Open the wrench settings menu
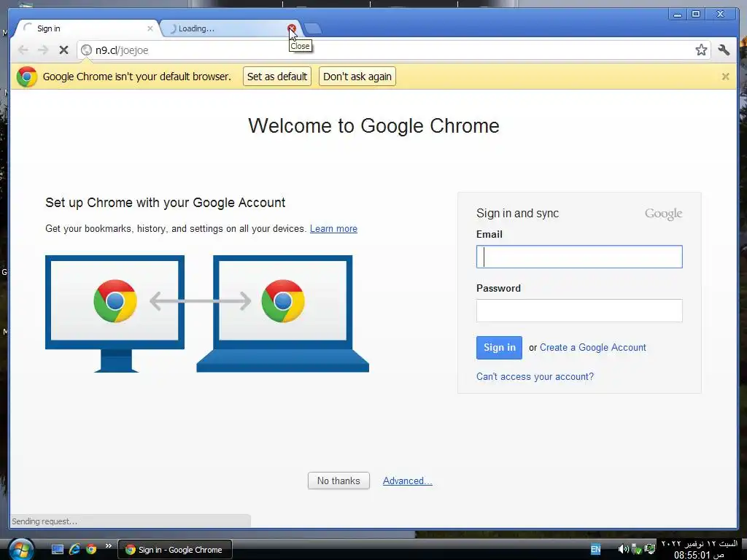This screenshot has height=560, width=747. coord(724,50)
